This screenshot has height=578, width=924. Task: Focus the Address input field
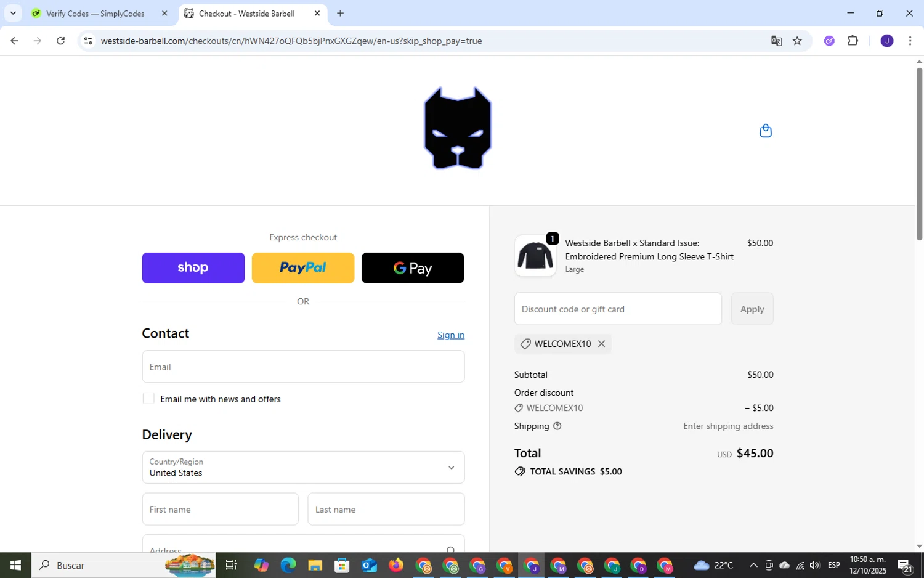tap(303, 544)
